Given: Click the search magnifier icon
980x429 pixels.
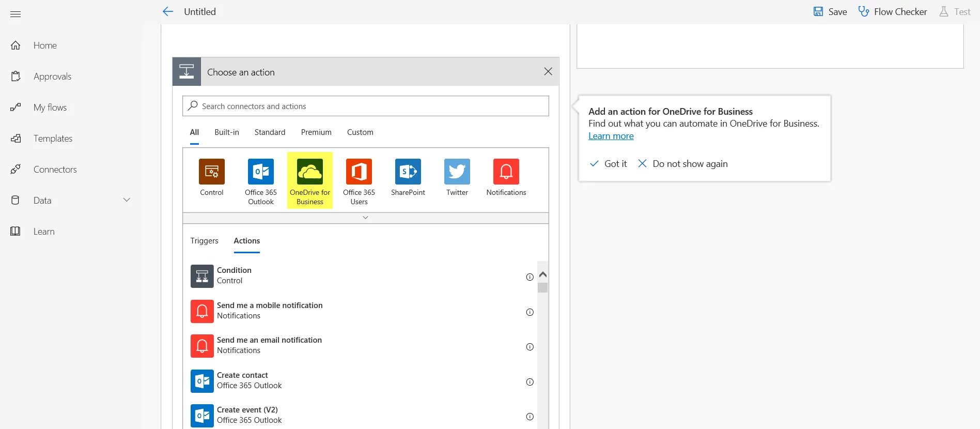Looking at the screenshot, I should pyautogui.click(x=193, y=105).
